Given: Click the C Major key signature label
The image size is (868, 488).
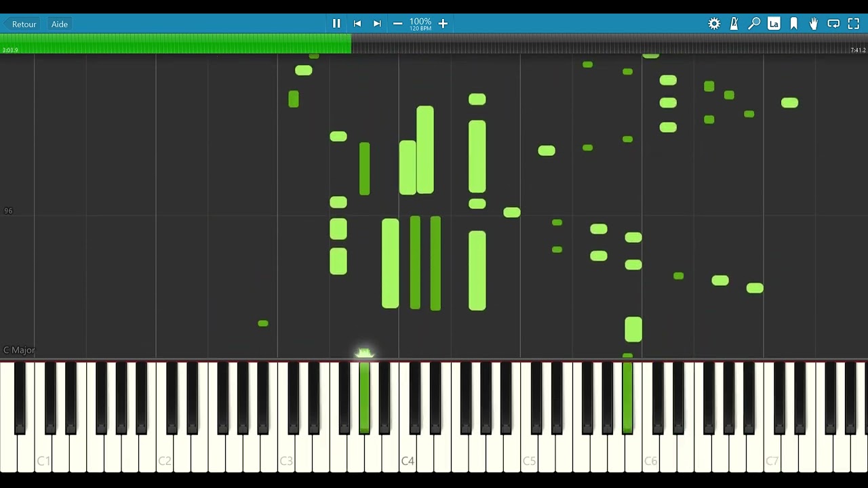Looking at the screenshot, I should 19,350.
